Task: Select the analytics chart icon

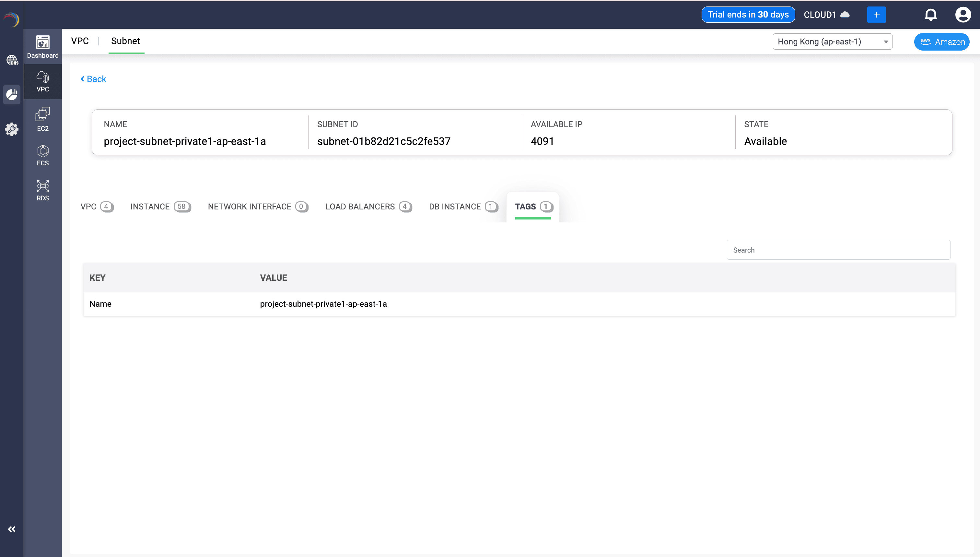Action: [12, 94]
